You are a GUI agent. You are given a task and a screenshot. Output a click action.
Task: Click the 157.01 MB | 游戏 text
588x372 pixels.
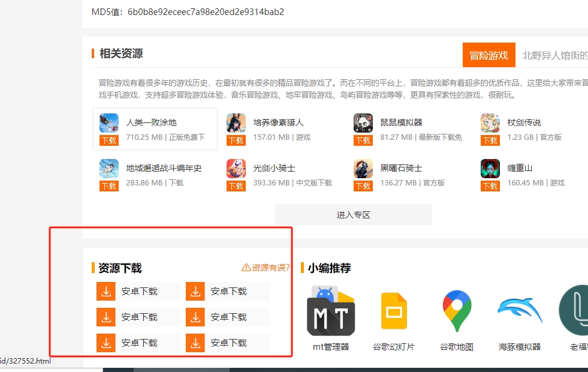pos(282,137)
